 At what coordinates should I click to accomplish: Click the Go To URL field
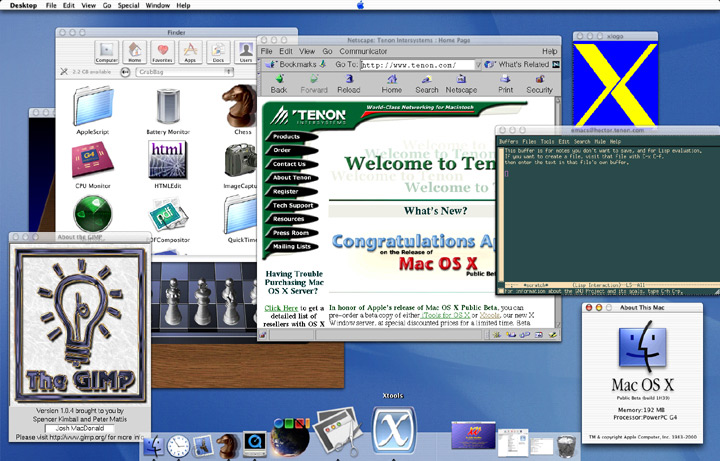click(417, 65)
